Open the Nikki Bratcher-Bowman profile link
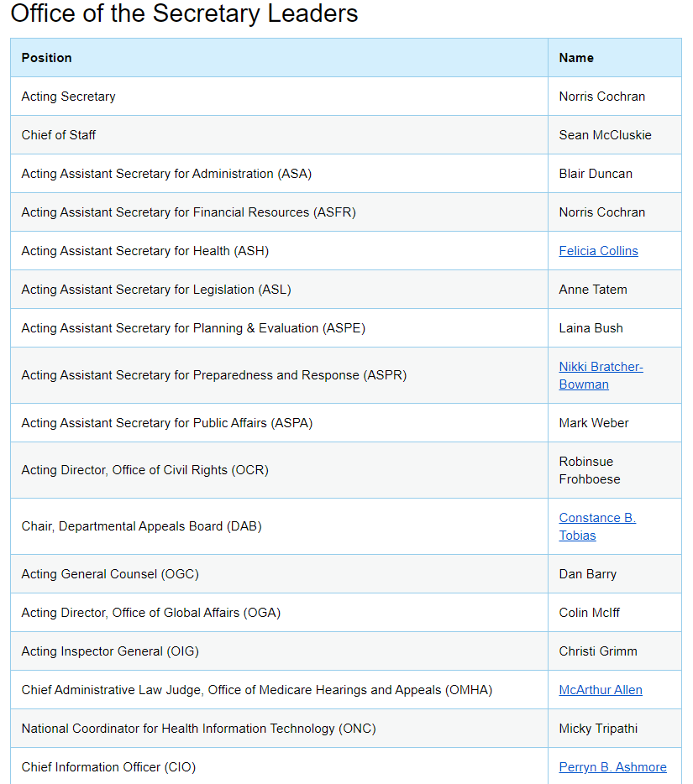Screen dimensions: 693x784 click(x=601, y=375)
